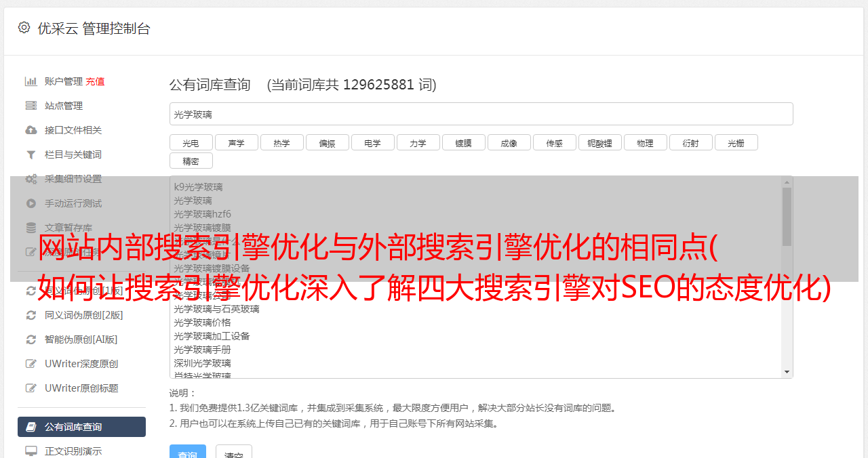868x458 pixels.
Task: Click the 栏目与关键词 filter icon
Action: point(31,154)
